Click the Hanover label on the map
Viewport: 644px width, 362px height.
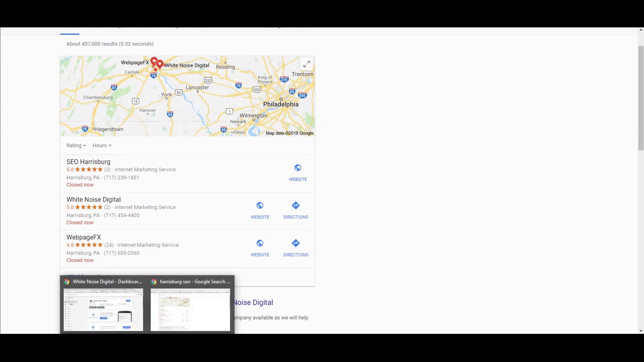coord(147,111)
